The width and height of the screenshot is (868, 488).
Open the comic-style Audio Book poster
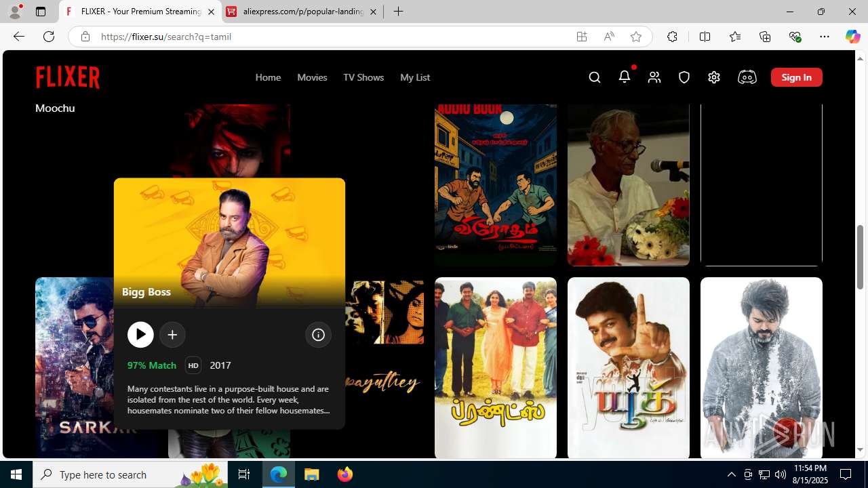[x=496, y=185]
